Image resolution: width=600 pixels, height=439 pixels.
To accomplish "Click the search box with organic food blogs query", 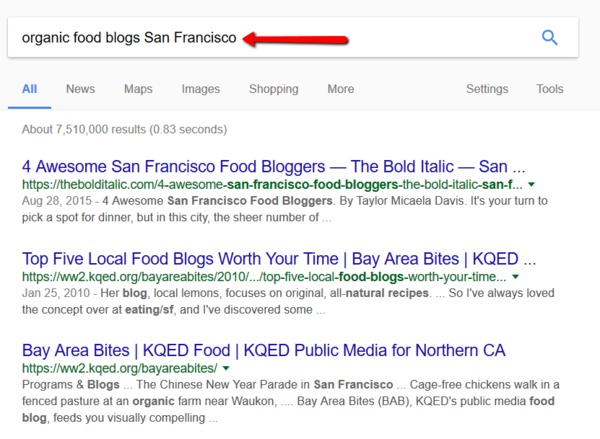I will [293, 38].
